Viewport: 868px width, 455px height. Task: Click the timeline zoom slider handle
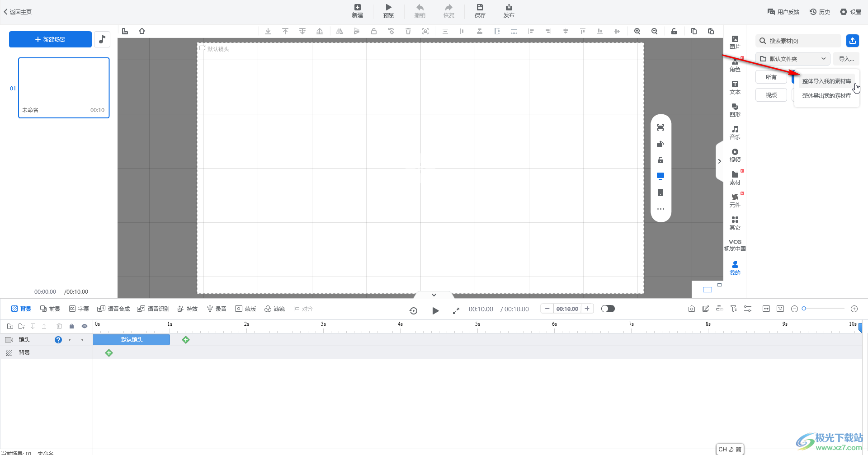803,309
